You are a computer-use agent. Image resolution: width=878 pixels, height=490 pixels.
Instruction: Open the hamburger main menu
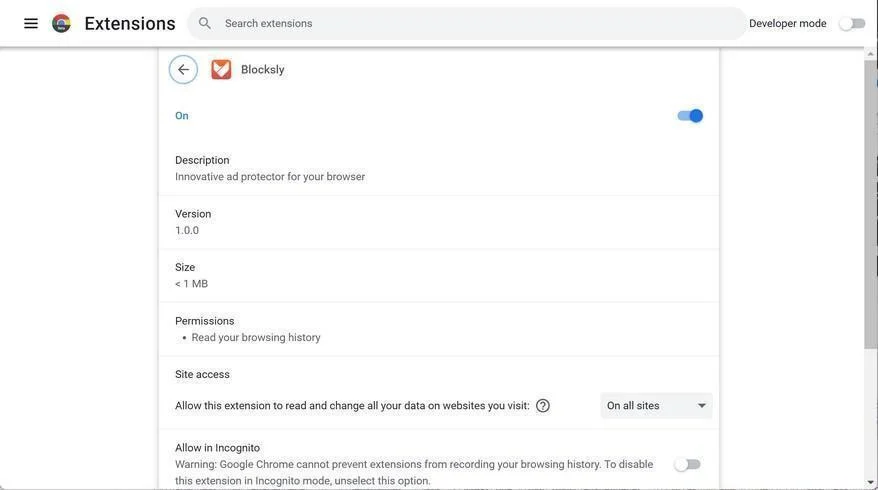coord(31,24)
